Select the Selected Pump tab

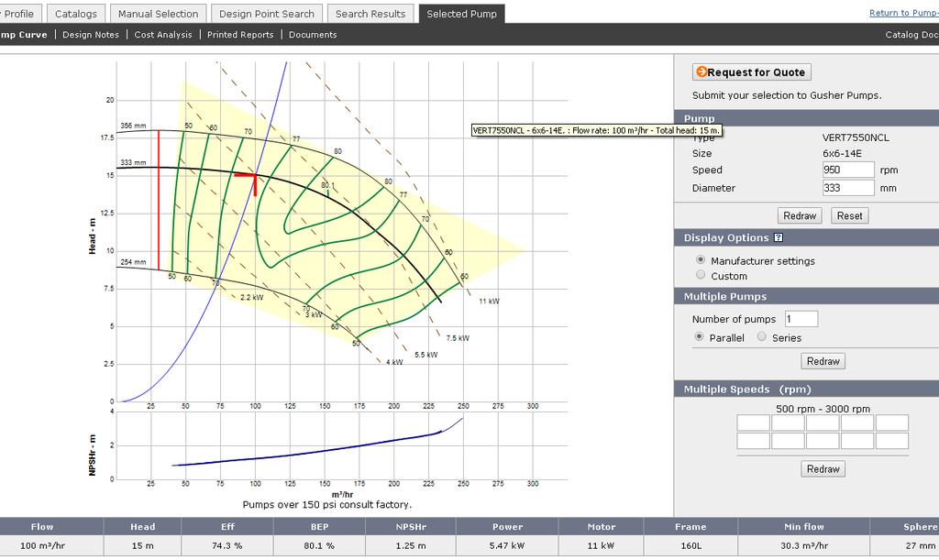click(x=462, y=14)
